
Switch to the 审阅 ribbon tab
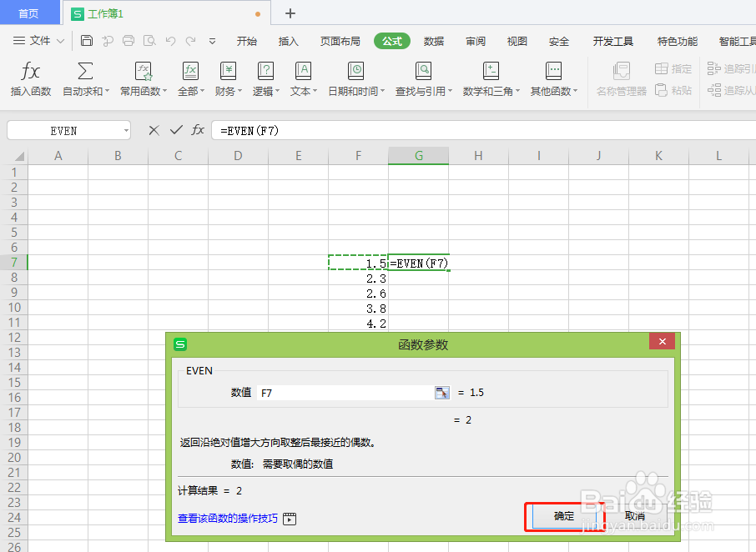[x=476, y=42]
